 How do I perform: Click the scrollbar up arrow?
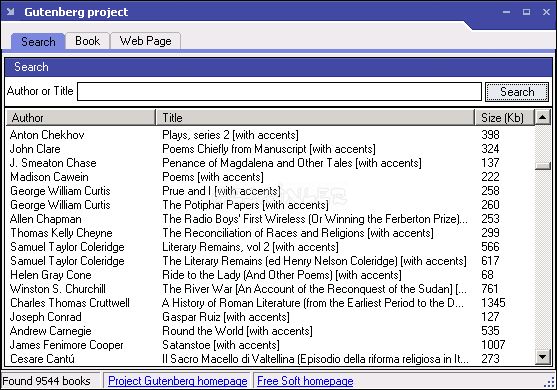coord(542,117)
